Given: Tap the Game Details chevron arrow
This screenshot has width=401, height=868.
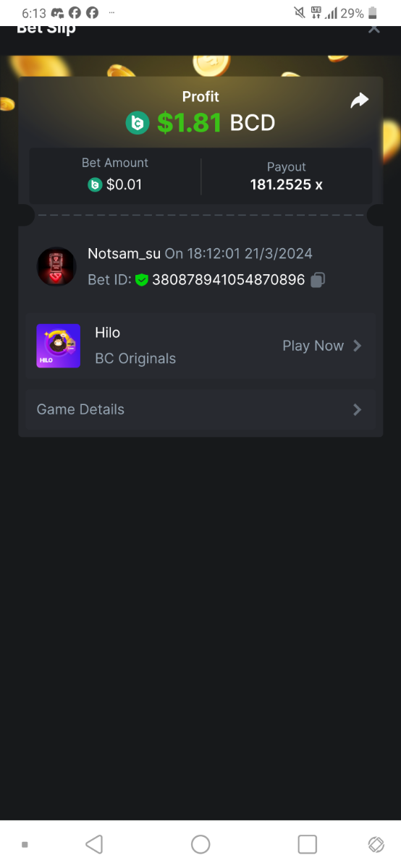Looking at the screenshot, I should pyautogui.click(x=357, y=409).
